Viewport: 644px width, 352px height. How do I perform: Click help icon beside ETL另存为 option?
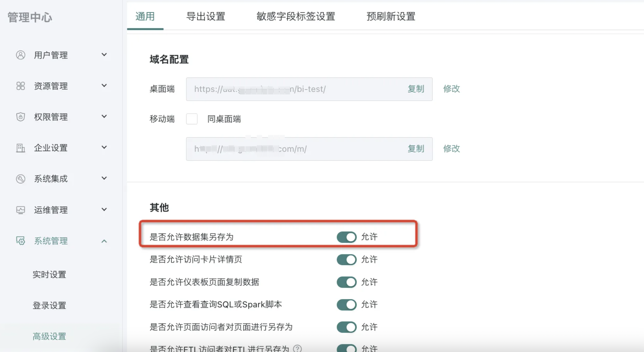(x=297, y=349)
